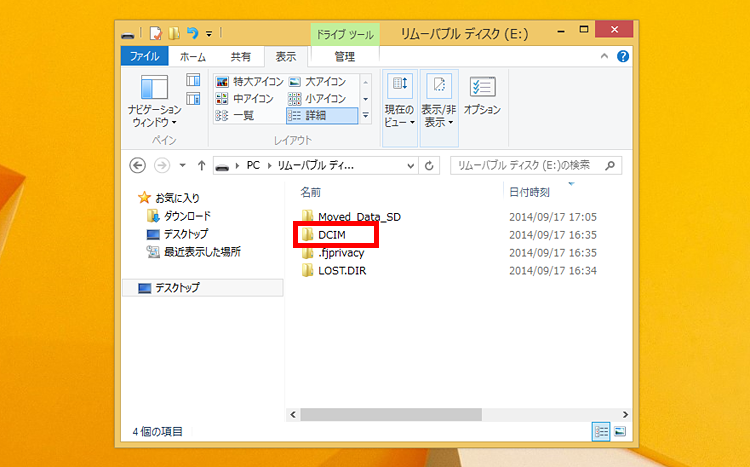Screen dimensions: 750x467
Task: Sort by 日付時刻 column header
Action: click(x=528, y=191)
